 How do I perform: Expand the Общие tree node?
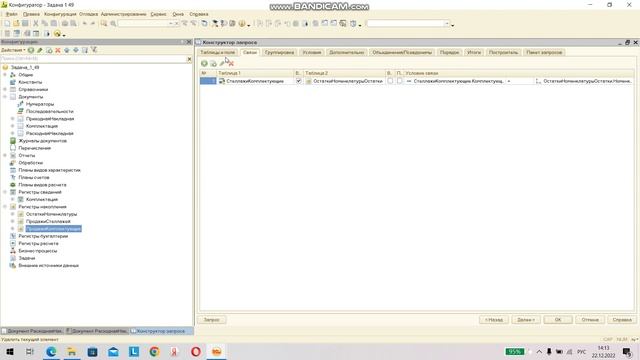[x=5, y=75]
